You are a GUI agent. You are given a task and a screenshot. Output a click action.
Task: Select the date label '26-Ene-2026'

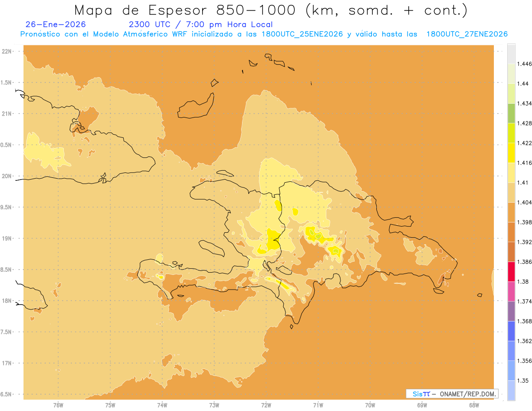pos(56,24)
